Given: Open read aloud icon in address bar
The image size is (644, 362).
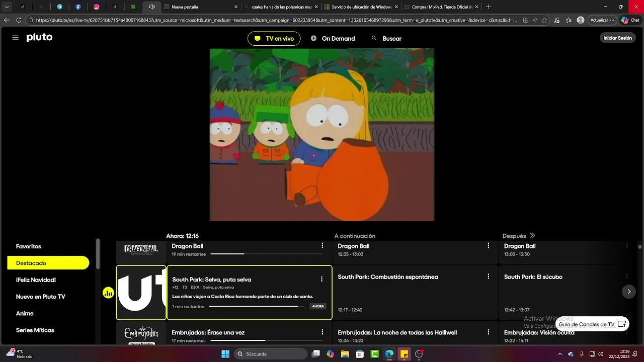Looking at the screenshot, I should pos(535,20).
